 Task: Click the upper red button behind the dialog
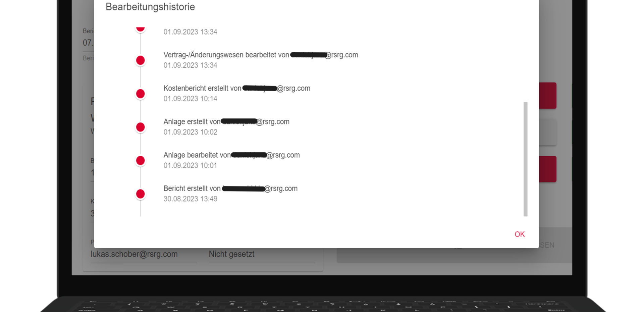548,96
